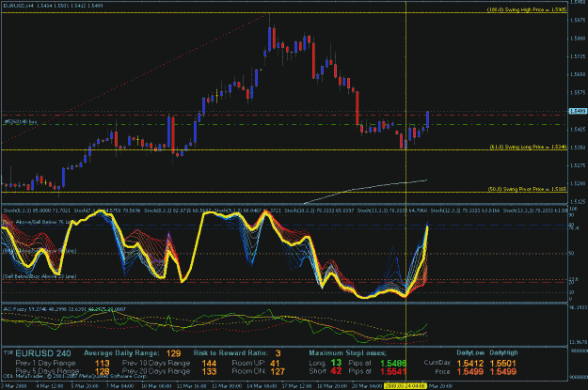Click the red Short stop value 42
The image size is (588, 390).
pos(336,371)
